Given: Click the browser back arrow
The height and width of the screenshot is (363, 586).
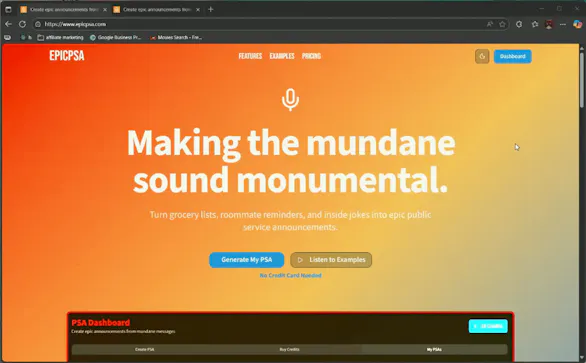Looking at the screenshot, I should pos(8,24).
